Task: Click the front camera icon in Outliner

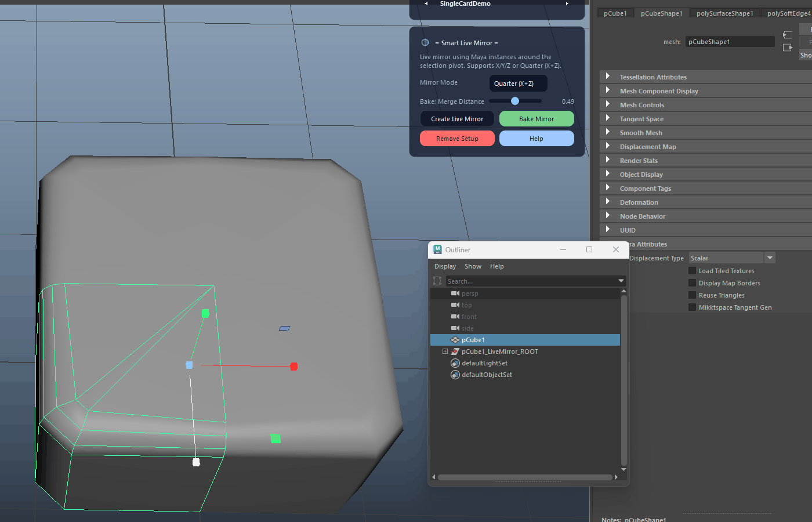Action: 455,317
